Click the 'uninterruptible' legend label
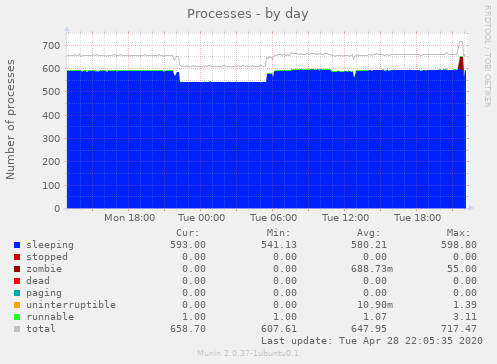This screenshot has width=497, height=364. point(71,305)
